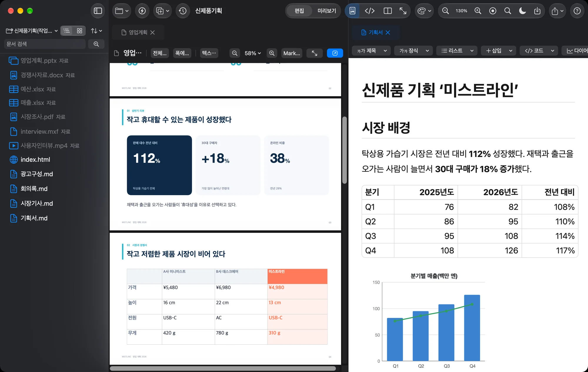Click the lightning bolt quick action icon

(142, 11)
